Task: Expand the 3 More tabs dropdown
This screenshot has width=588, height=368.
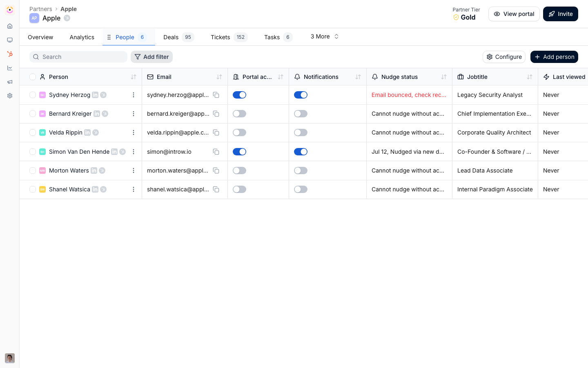Action: coord(325,36)
